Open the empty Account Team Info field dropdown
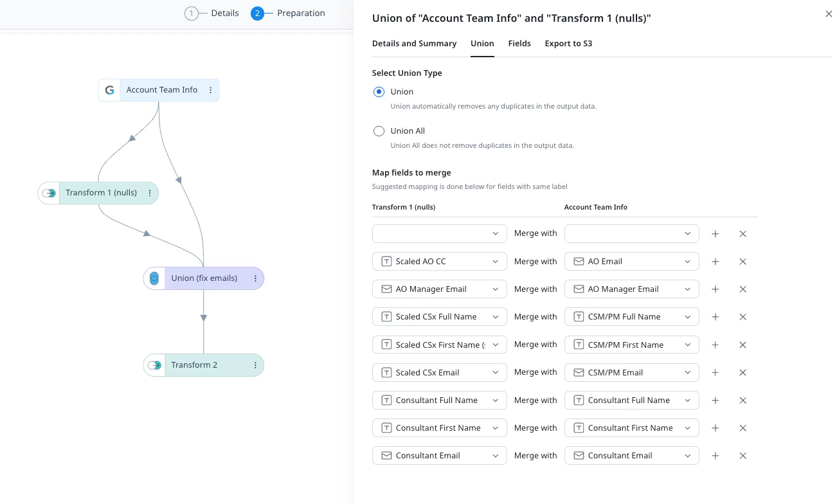Image resolution: width=837 pixels, height=504 pixels. (631, 233)
